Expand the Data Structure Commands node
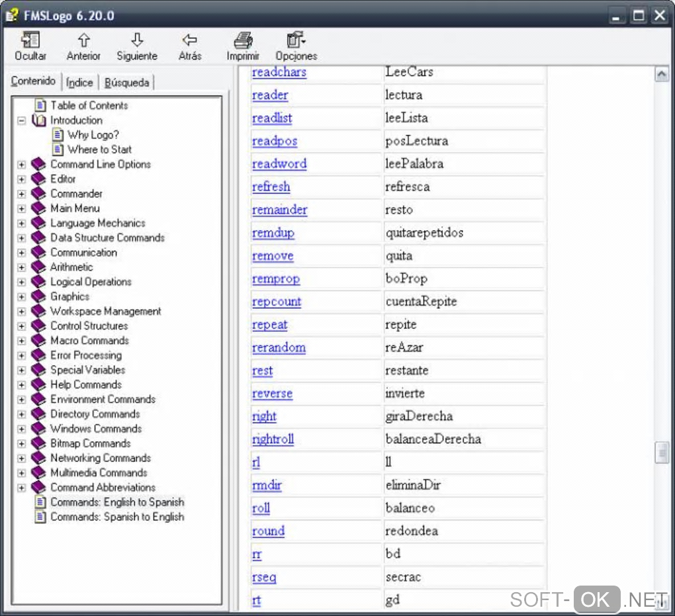This screenshot has width=675, height=616. pyautogui.click(x=22, y=238)
